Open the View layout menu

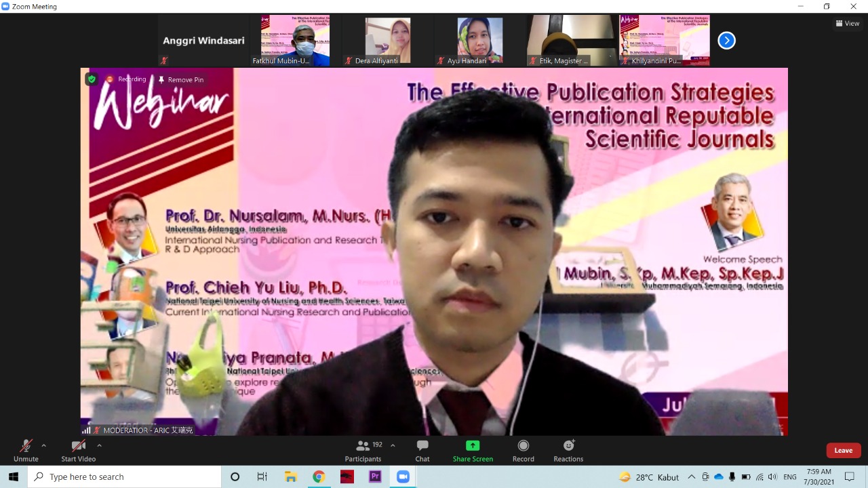[848, 23]
